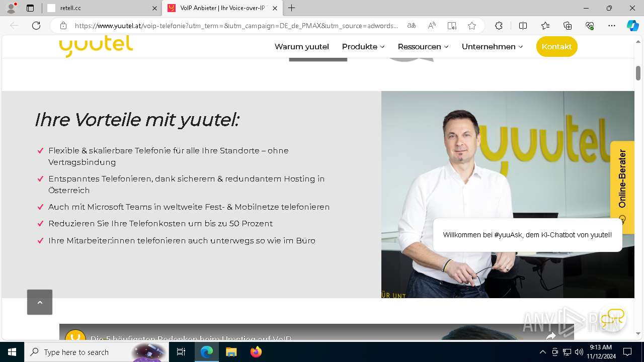Open the volume speaker tray icon
Image resolution: width=644 pixels, height=362 pixels.
click(x=579, y=352)
